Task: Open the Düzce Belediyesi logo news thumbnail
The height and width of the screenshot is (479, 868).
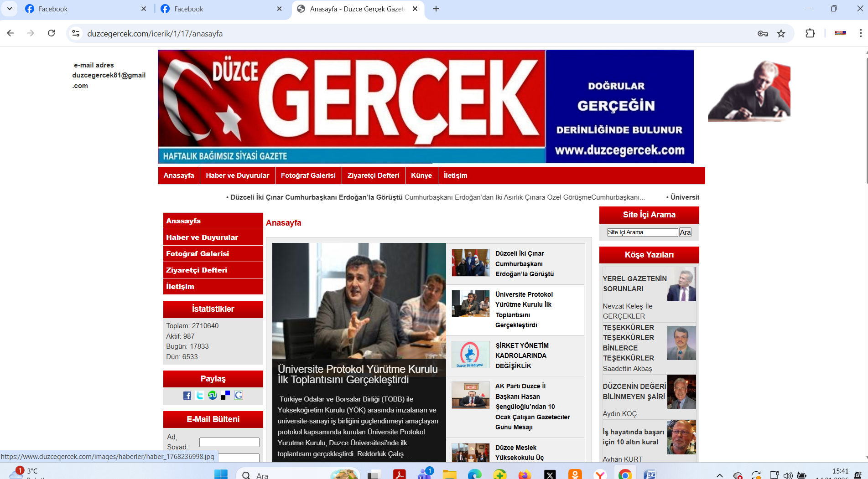Action: pyautogui.click(x=470, y=354)
